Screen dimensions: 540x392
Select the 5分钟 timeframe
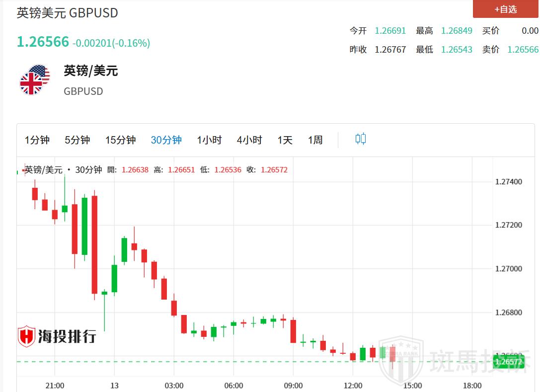click(x=77, y=140)
